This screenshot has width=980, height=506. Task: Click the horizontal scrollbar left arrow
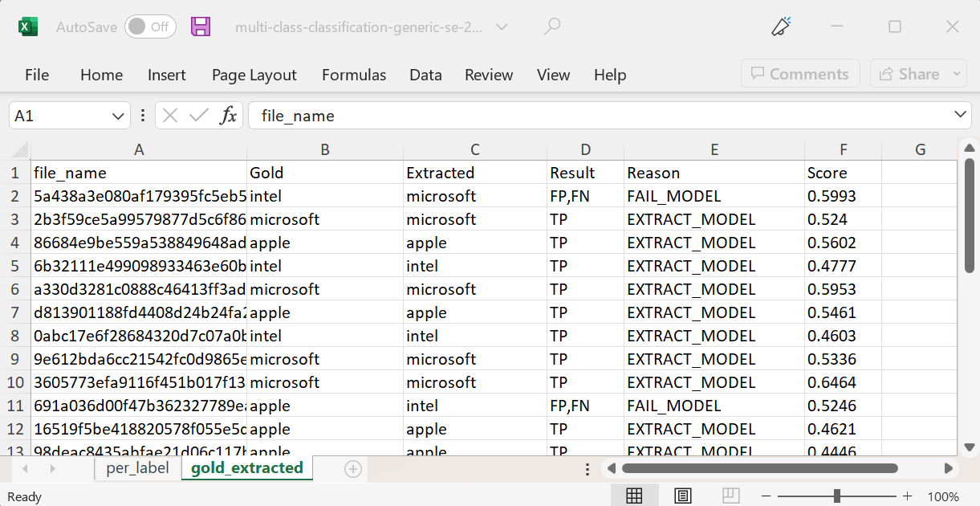pos(612,468)
